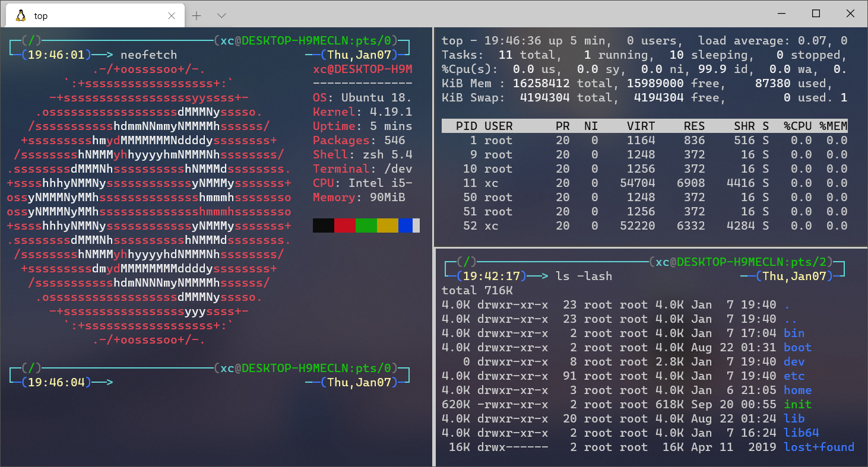
Task: Click the 'KiB Swap' line in top
Action: click(645, 98)
